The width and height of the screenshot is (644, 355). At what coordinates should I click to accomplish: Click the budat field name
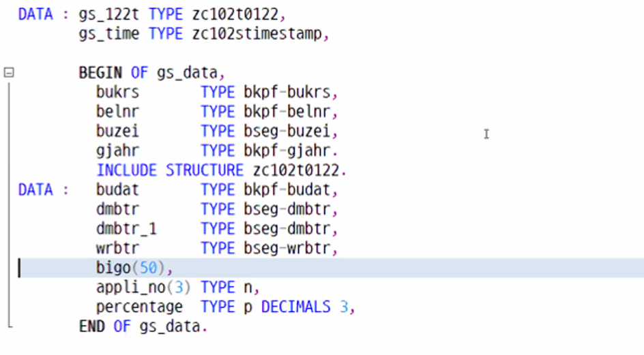pyautogui.click(x=117, y=189)
